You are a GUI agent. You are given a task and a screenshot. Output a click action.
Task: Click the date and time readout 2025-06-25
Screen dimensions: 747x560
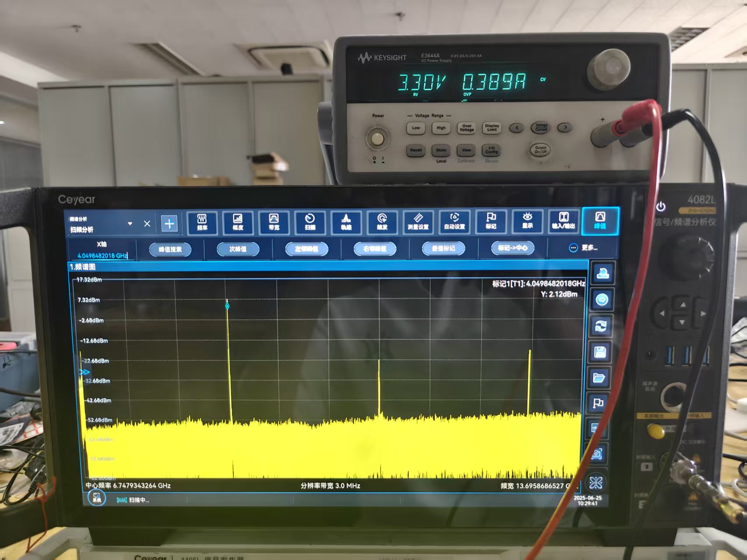588,500
